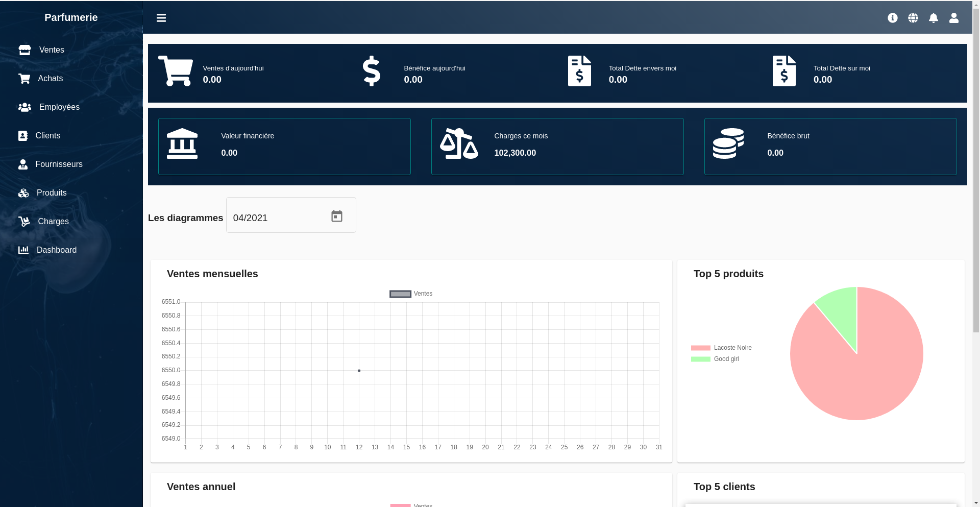Open the calendar month picker icon
The height and width of the screenshot is (507, 980).
click(x=337, y=216)
